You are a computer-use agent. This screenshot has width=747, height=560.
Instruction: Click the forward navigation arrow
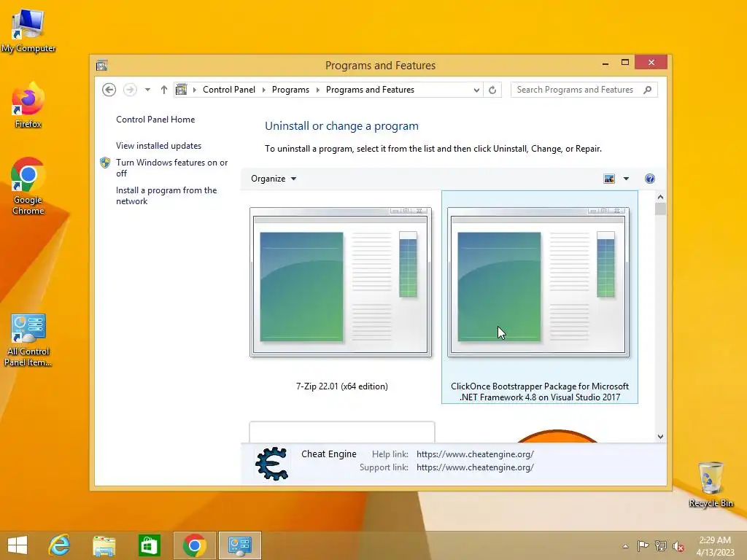click(x=130, y=90)
